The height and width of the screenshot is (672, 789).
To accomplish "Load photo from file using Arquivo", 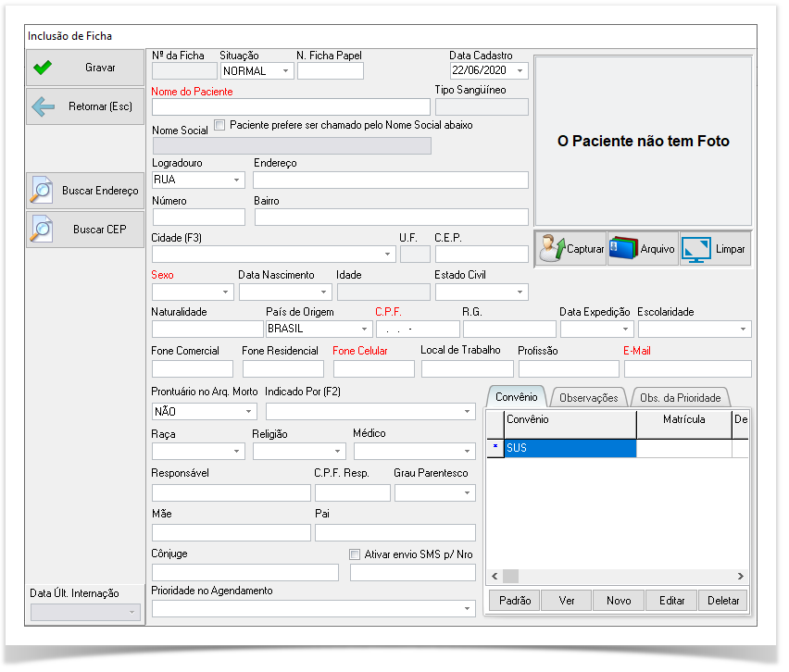I will (x=625, y=249).
